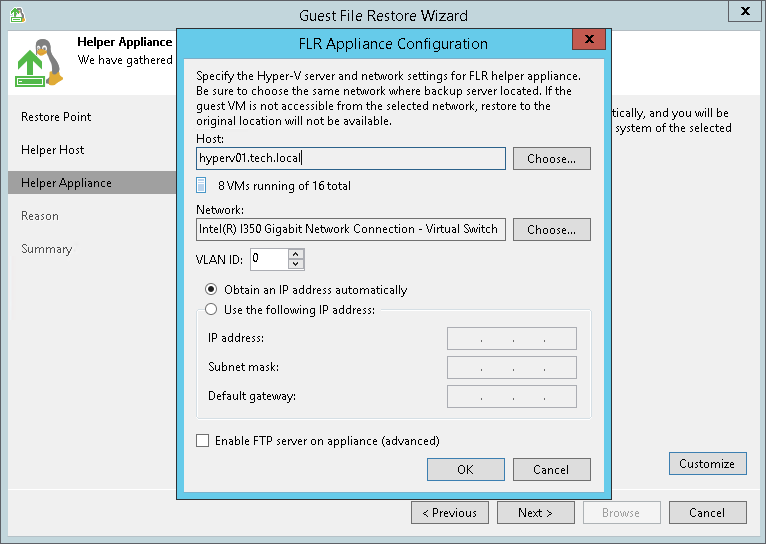
Task: Click the Linux penguin restore icon
Action: 39,63
